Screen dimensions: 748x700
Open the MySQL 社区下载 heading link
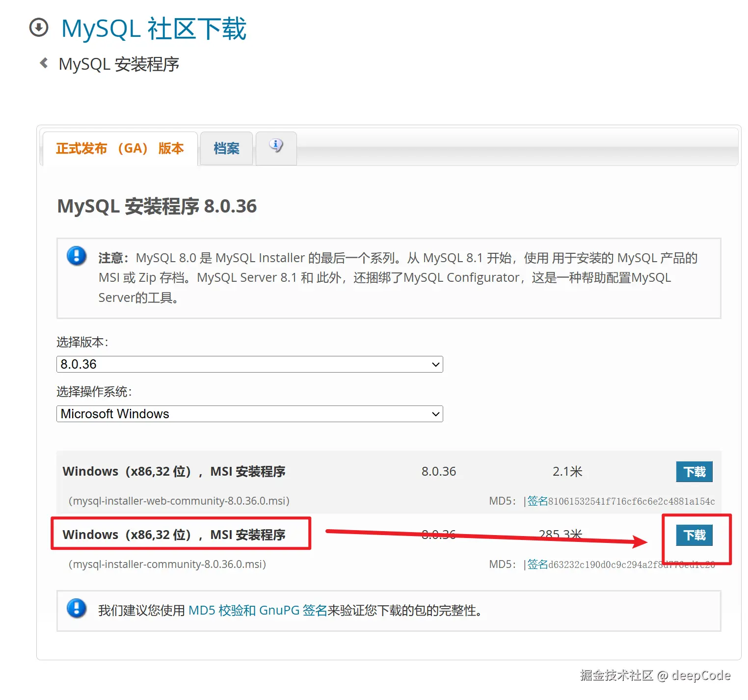[x=154, y=28]
